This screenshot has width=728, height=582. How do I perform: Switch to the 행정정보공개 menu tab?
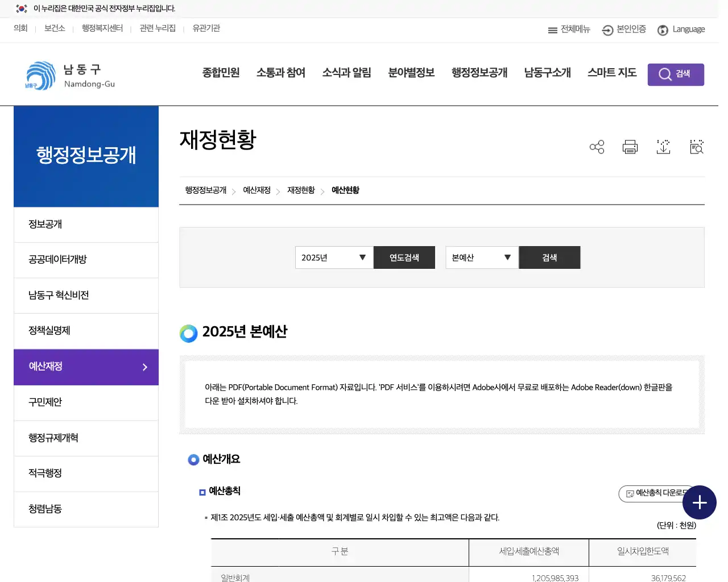(478, 72)
